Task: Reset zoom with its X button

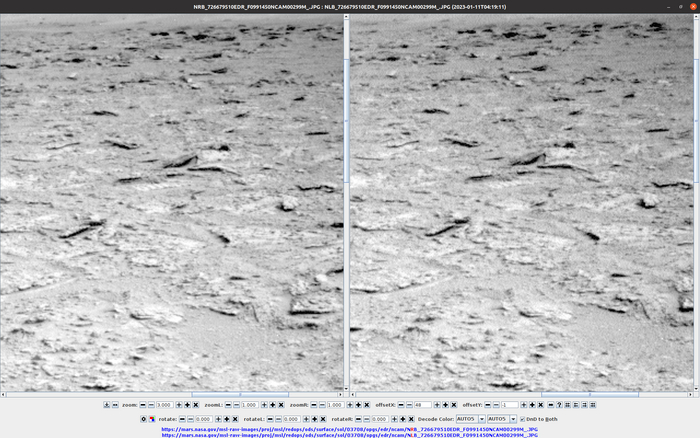Action: coord(196,405)
